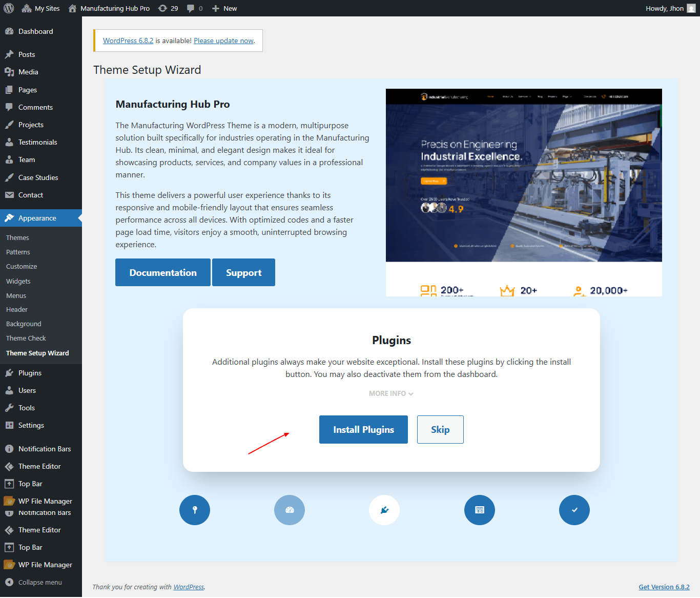The image size is (700, 598).
Task: Click the dashboard gauge wizard step icon
Action: coord(290,510)
